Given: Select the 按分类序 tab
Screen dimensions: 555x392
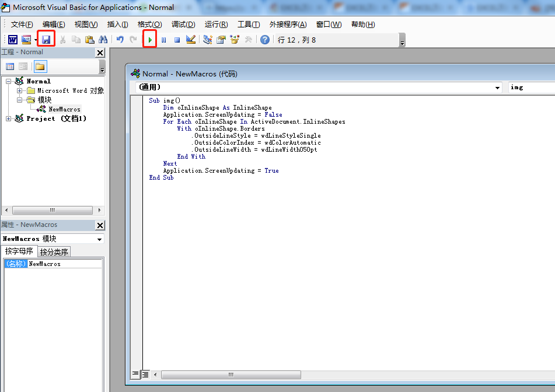Looking at the screenshot, I should coord(54,252).
